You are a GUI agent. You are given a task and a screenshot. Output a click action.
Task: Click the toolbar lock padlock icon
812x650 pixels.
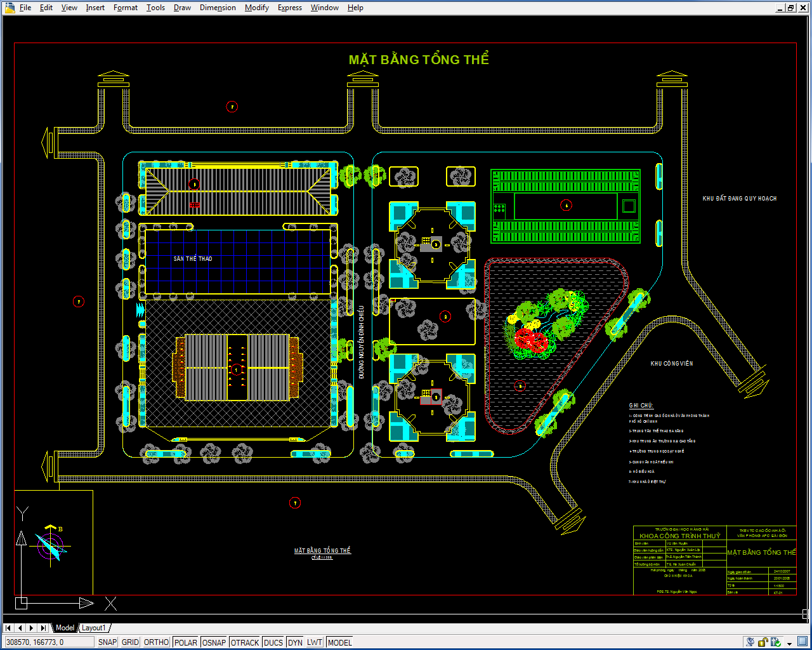coord(763,642)
